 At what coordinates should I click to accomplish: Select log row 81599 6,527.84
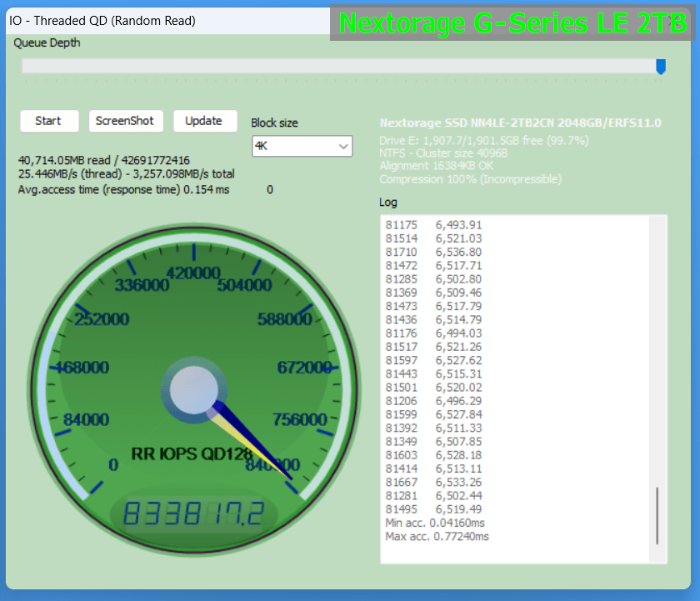433,415
